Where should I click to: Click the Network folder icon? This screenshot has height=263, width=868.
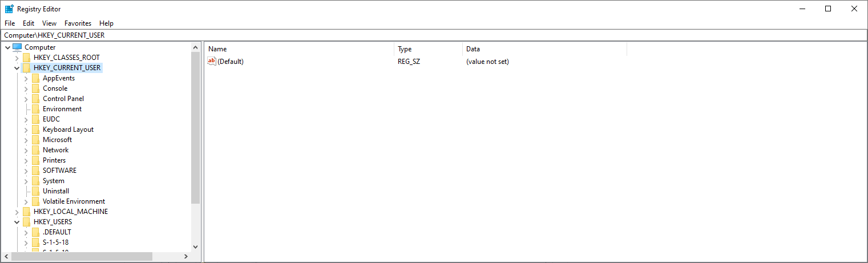pos(35,150)
